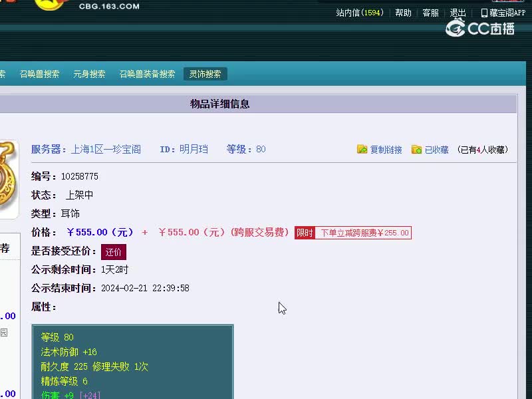532x399 pixels.
Task: Open CC直播 logo
Action: click(x=480, y=28)
